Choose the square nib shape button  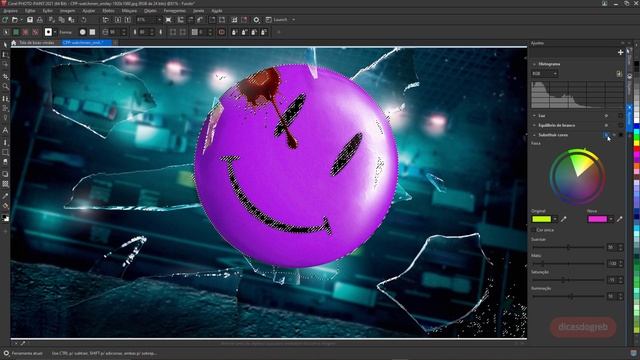point(93,32)
